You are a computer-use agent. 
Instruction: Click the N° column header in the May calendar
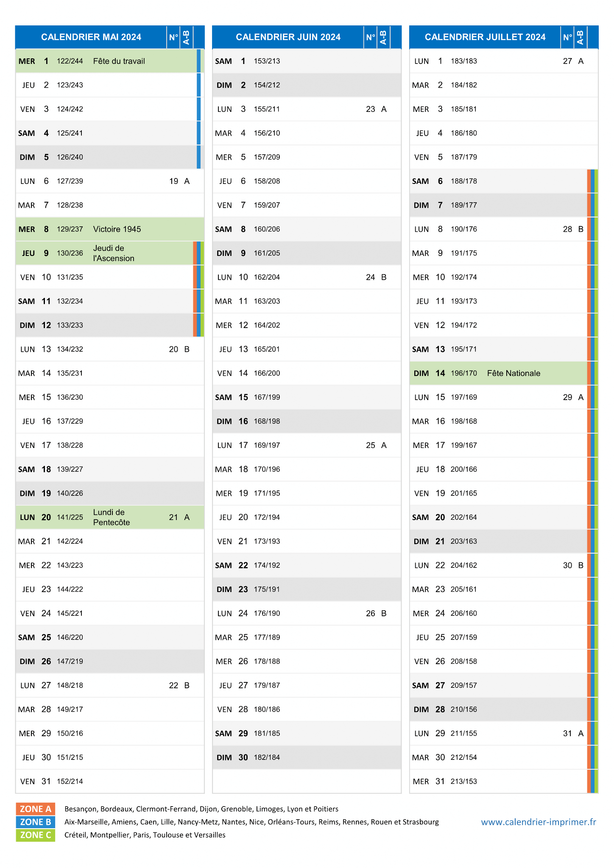coord(173,37)
